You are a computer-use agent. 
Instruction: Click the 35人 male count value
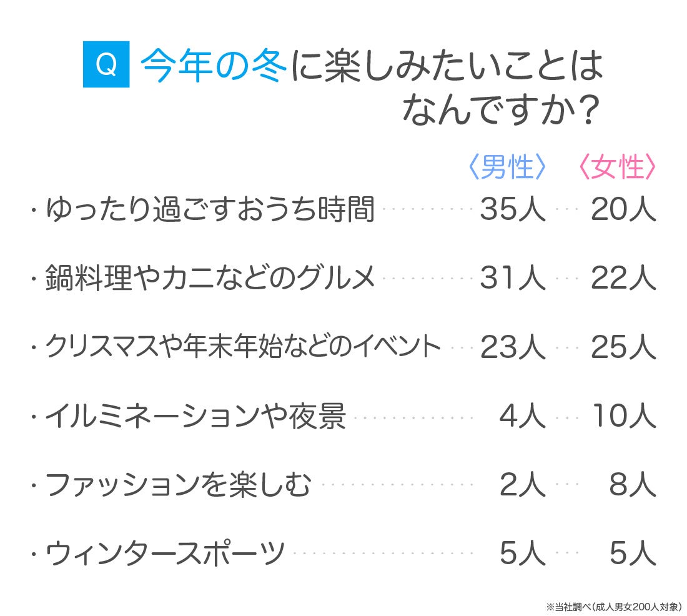(x=512, y=211)
